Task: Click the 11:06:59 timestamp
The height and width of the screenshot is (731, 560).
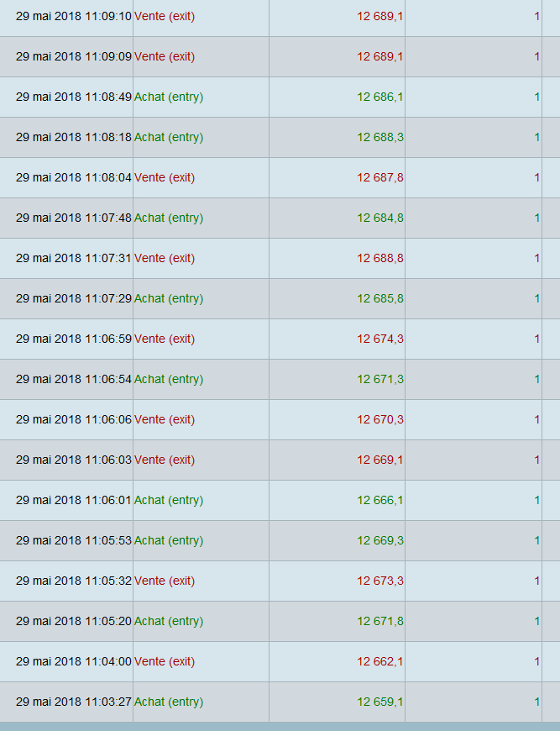Action: point(74,339)
